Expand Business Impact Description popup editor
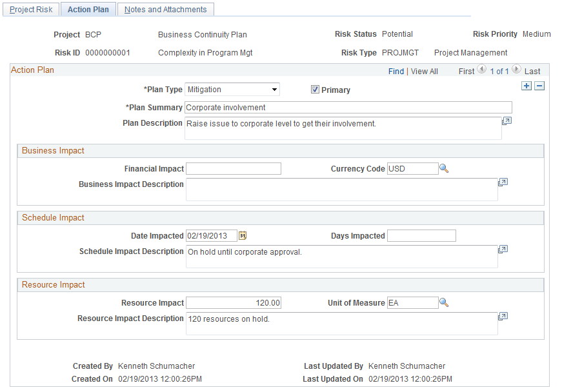 [503, 182]
